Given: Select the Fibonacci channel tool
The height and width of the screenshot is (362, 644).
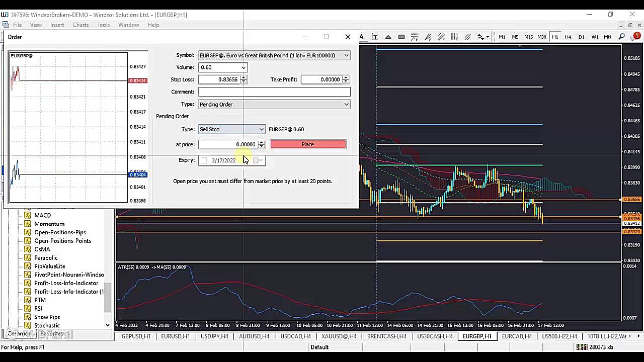Looking at the screenshot, I should click(441, 37).
